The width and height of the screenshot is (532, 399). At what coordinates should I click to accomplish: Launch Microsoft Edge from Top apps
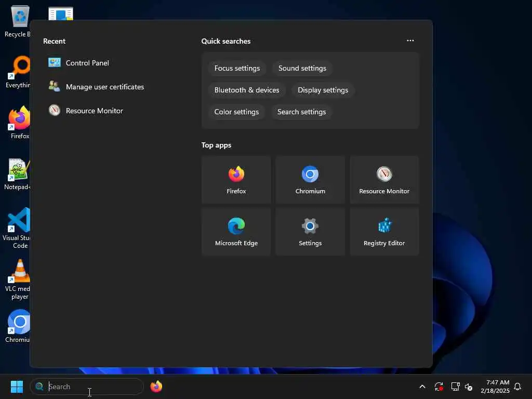click(x=236, y=232)
